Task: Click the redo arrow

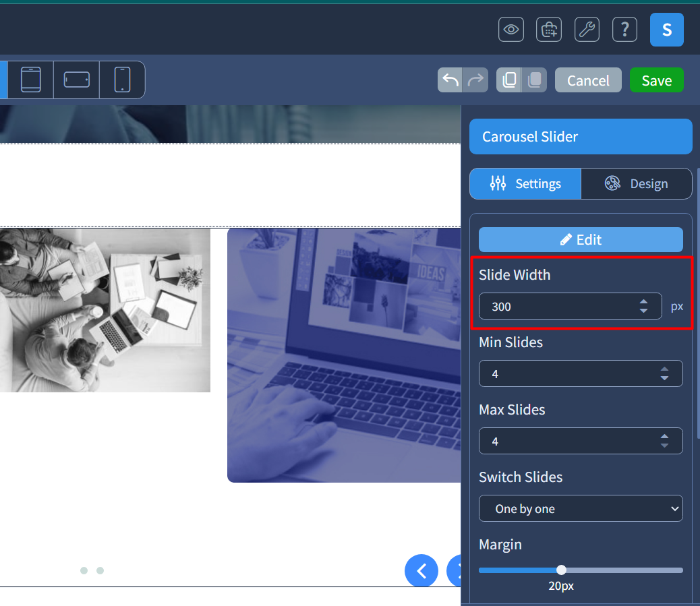Action: click(475, 80)
